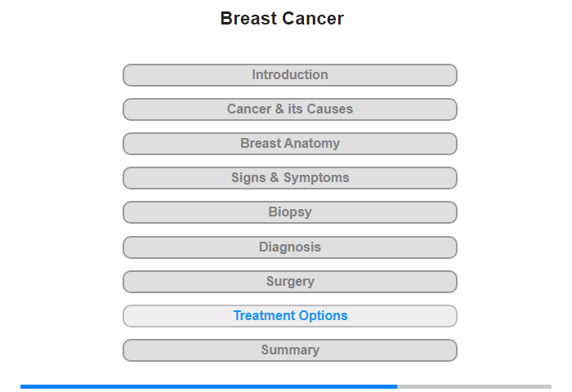
Task: Go to the Summary section
Action: click(289, 350)
